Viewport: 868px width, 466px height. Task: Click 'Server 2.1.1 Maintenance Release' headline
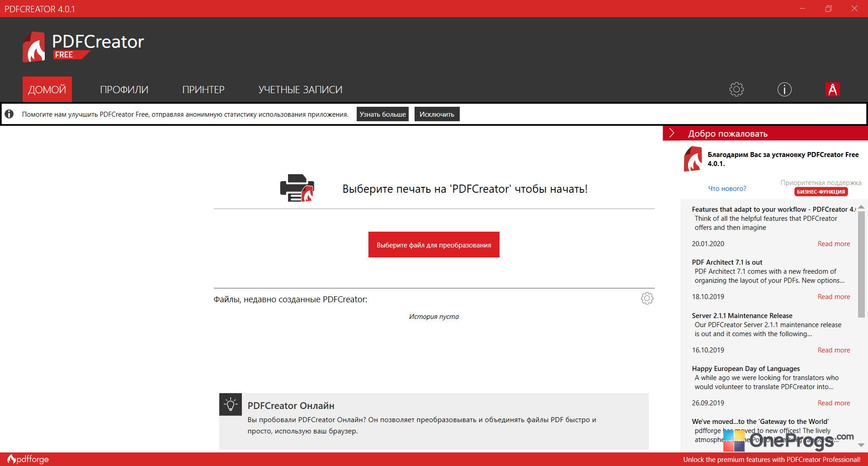click(x=742, y=316)
